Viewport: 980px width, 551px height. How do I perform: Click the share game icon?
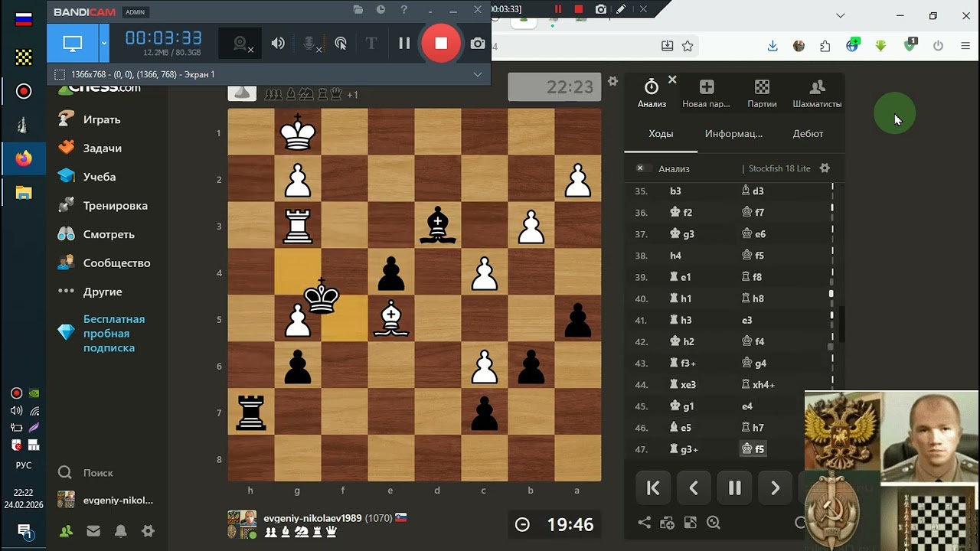(645, 523)
